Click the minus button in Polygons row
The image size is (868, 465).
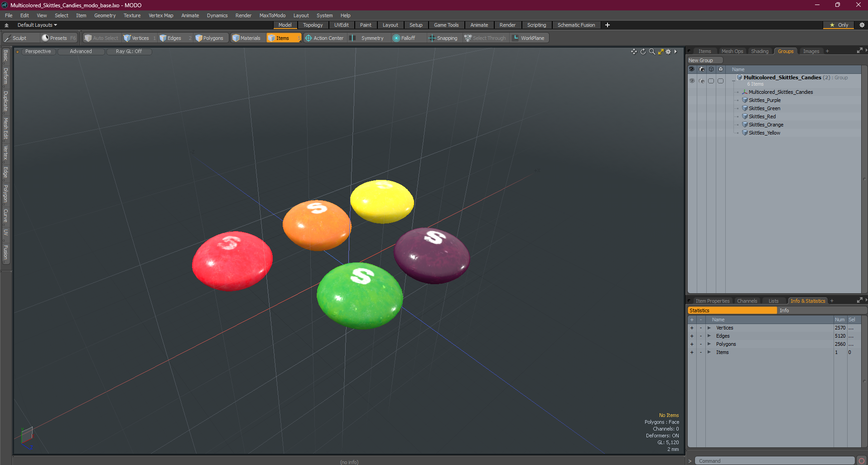(x=701, y=344)
